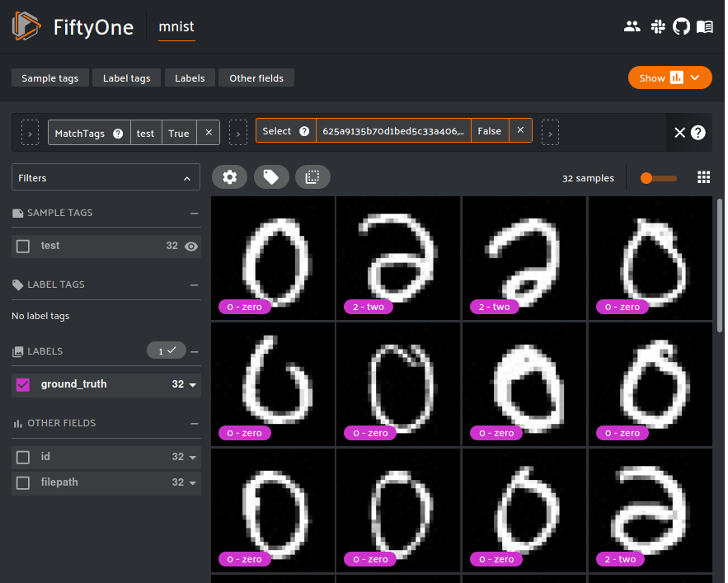728x583 pixels.
Task: Open the Other fields tab
Action: pyautogui.click(x=256, y=78)
